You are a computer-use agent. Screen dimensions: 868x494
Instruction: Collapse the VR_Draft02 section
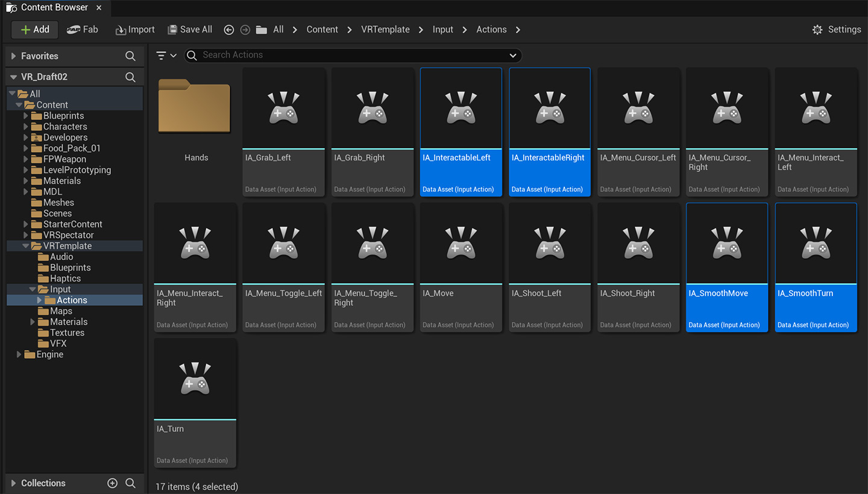tap(14, 77)
